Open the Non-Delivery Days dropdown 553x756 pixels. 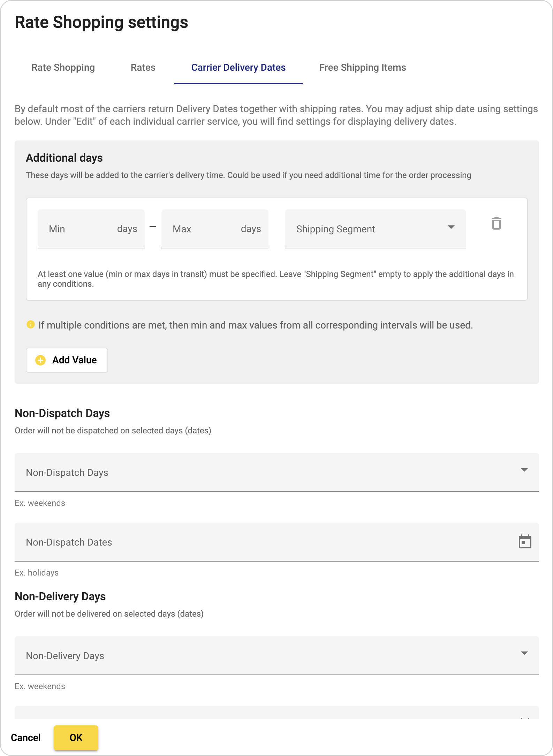tap(277, 656)
